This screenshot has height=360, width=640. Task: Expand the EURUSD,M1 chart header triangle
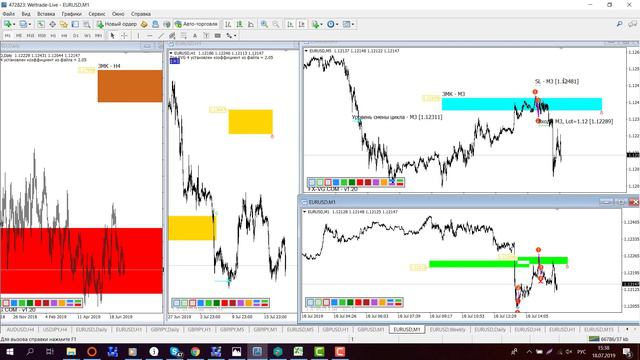pyautogui.click(x=304, y=212)
